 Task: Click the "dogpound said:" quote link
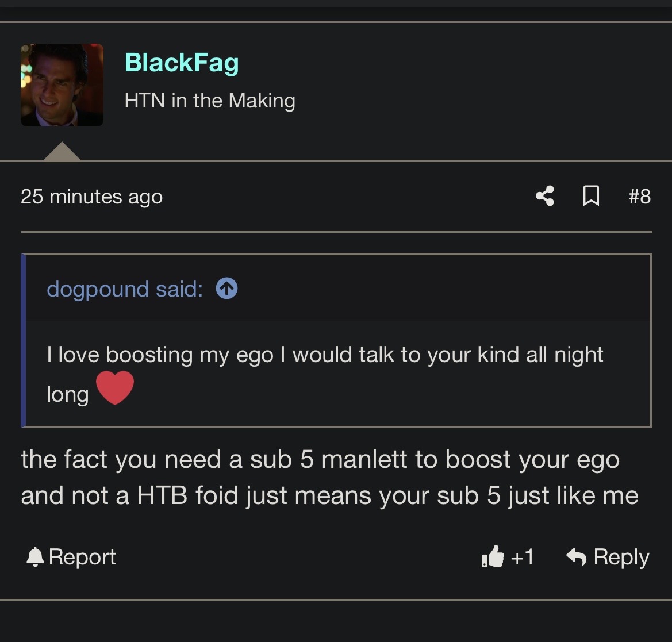(x=125, y=289)
